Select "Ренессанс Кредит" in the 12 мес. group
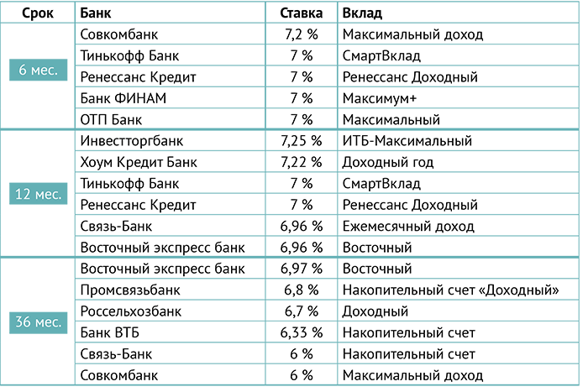588x392 pixels. (138, 205)
